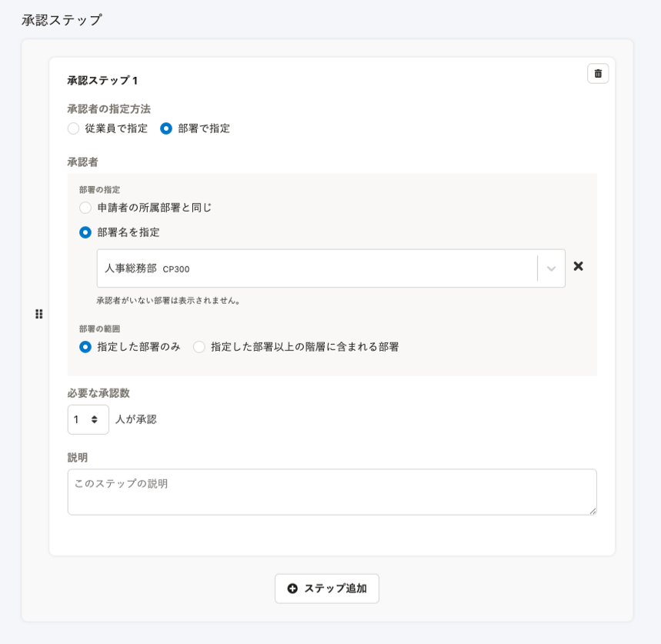Select the 従業員で指定 radio option
This screenshot has height=644, width=661.
(73, 128)
